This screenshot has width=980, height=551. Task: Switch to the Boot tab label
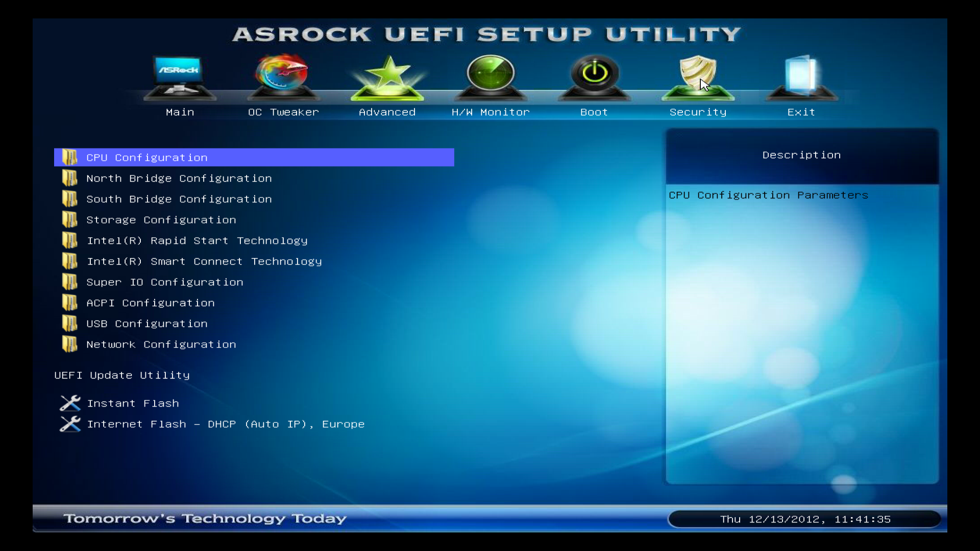coord(594,112)
